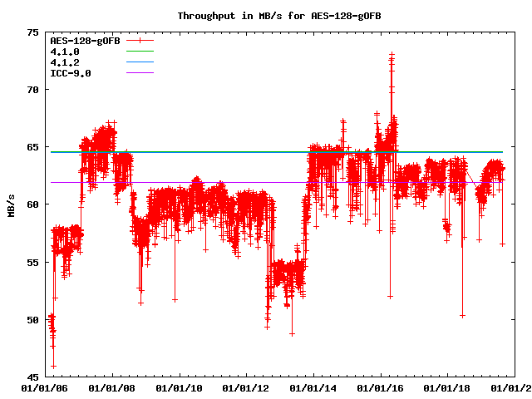The width and height of the screenshot is (532, 399).
Task: Select the 4.1.0 legend label
Action: point(65,51)
